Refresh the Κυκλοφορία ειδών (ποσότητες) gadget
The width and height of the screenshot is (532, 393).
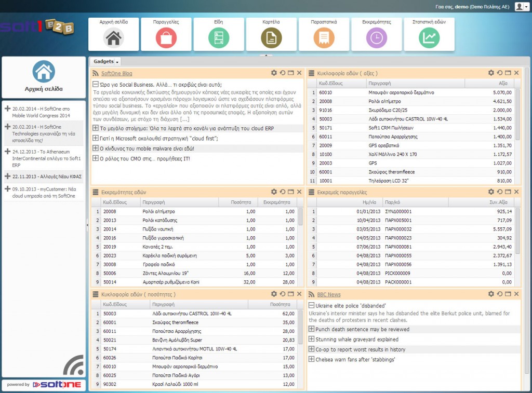[x=282, y=294]
